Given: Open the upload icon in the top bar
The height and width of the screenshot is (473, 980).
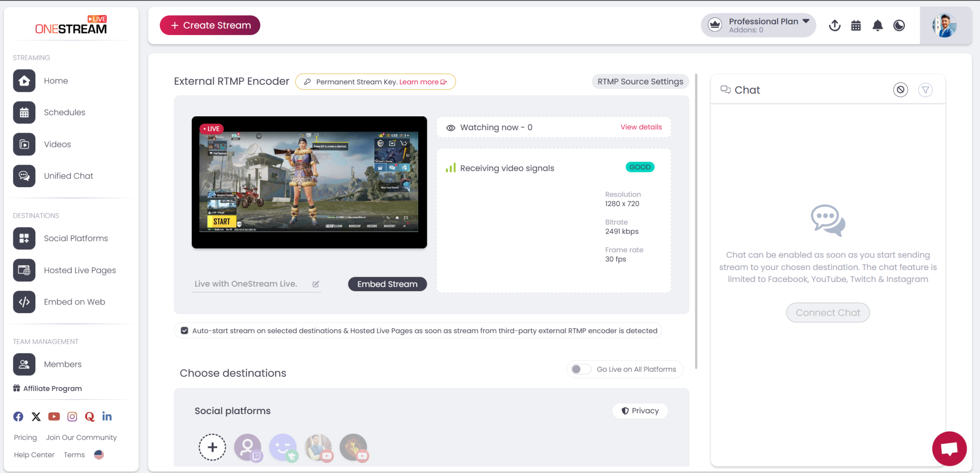Looking at the screenshot, I should click(835, 25).
